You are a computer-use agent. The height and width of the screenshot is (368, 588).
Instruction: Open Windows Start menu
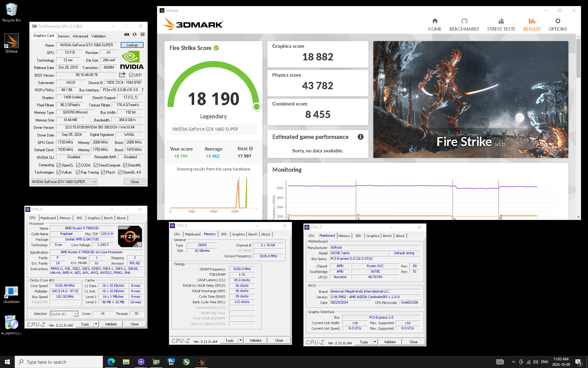[7, 362]
